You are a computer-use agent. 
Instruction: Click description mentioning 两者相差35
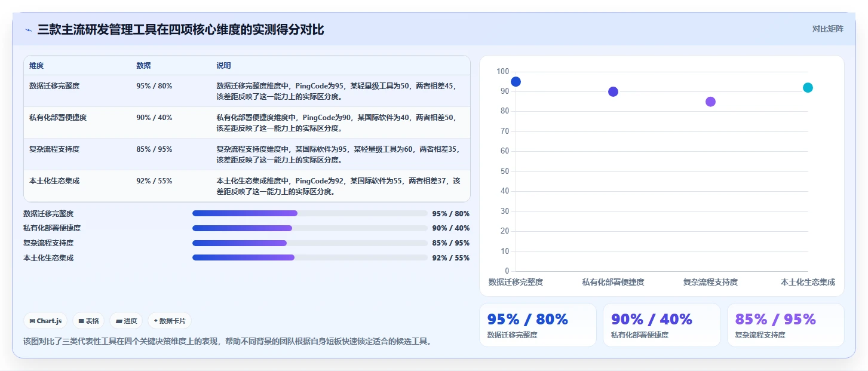coord(338,155)
